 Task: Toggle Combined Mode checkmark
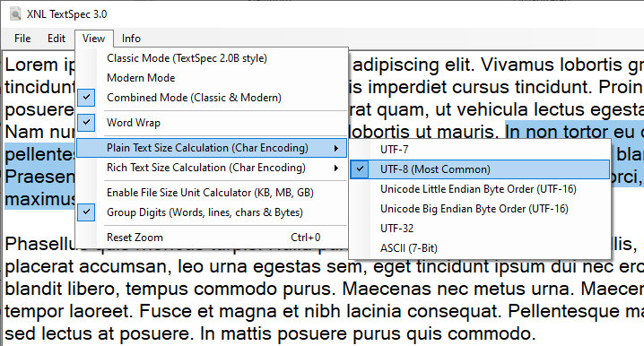coord(86,98)
